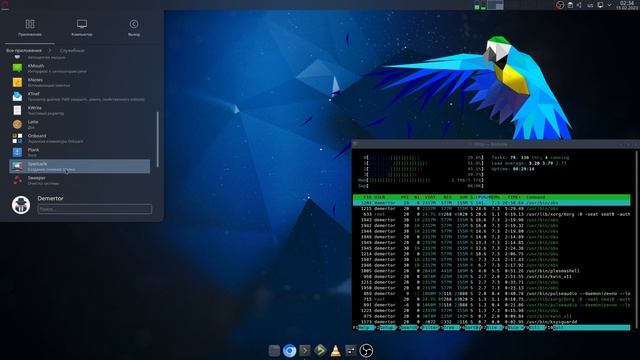Open the volume control tray icon
The width and height of the screenshot is (640, 360).
pyautogui.click(x=580, y=5)
